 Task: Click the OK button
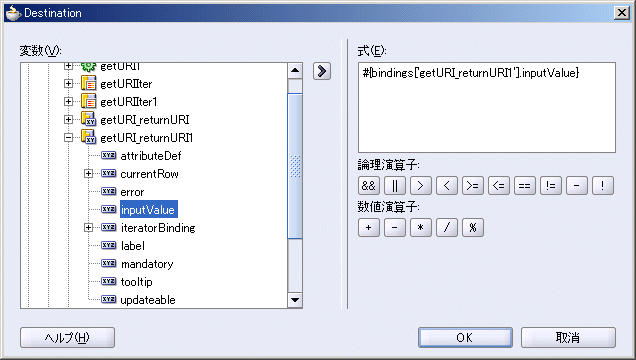[x=465, y=337]
